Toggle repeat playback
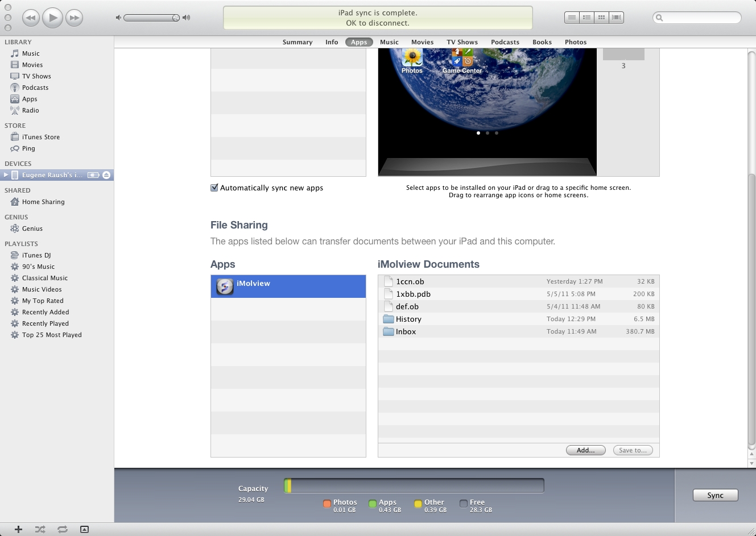Viewport: 756px width, 536px height. click(62, 529)
